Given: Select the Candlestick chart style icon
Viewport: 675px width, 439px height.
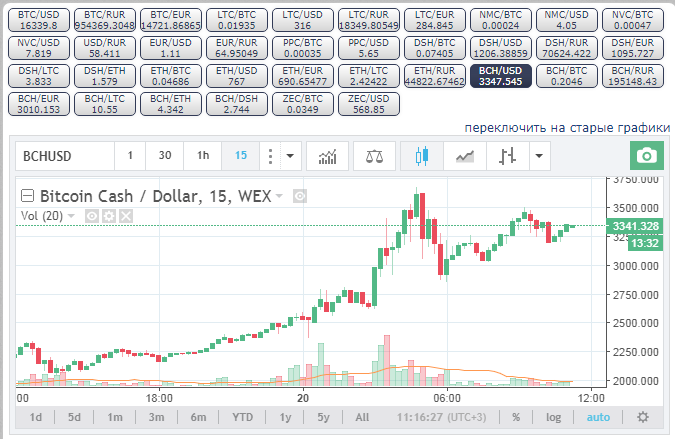Looking at the screenshot, I should pos(422,156).
